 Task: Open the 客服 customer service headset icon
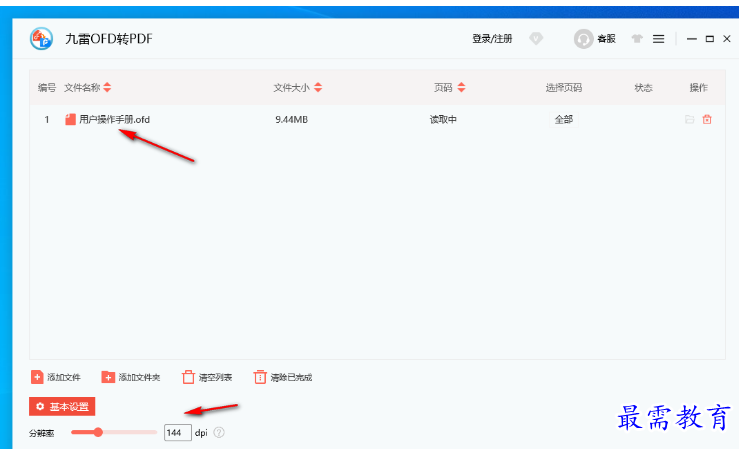583,39
